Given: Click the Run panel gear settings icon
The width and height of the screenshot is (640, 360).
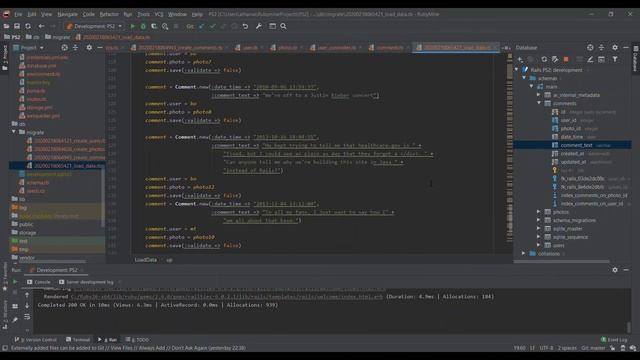Looking at the screenshot, I should (615, 270).
